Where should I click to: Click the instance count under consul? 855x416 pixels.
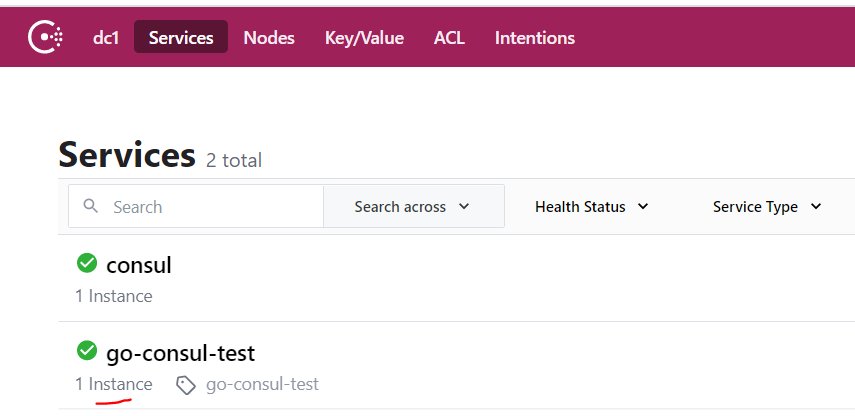click(114, 296)
